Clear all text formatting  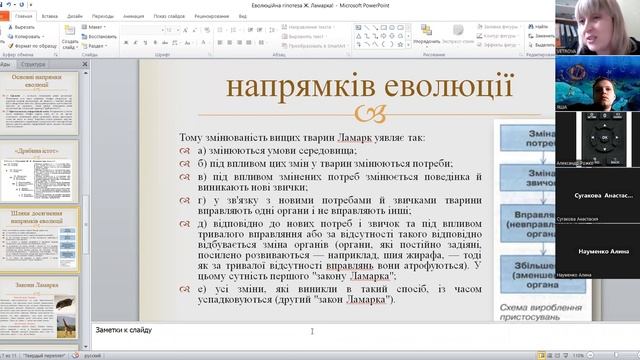[x=207, y=30]
